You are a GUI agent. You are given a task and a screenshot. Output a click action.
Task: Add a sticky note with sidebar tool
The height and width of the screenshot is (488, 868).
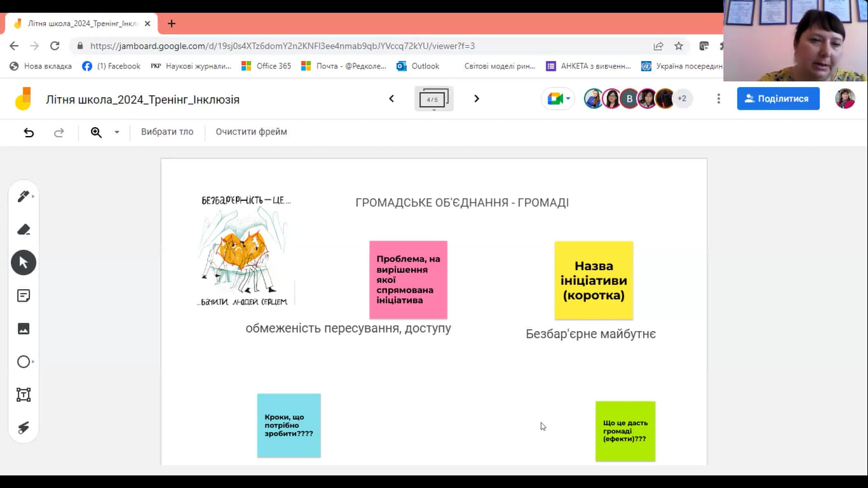tap(24, 295)
